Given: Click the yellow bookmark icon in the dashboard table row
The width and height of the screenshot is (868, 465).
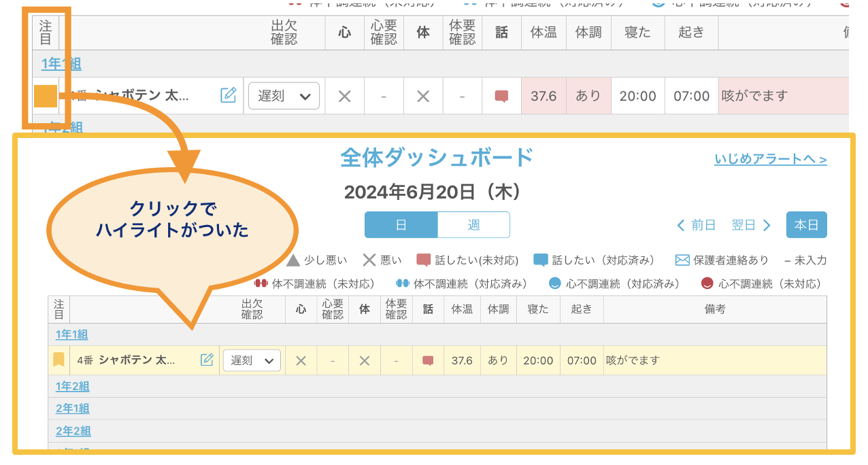Looking at the screenshot, I should coord(59,360).
